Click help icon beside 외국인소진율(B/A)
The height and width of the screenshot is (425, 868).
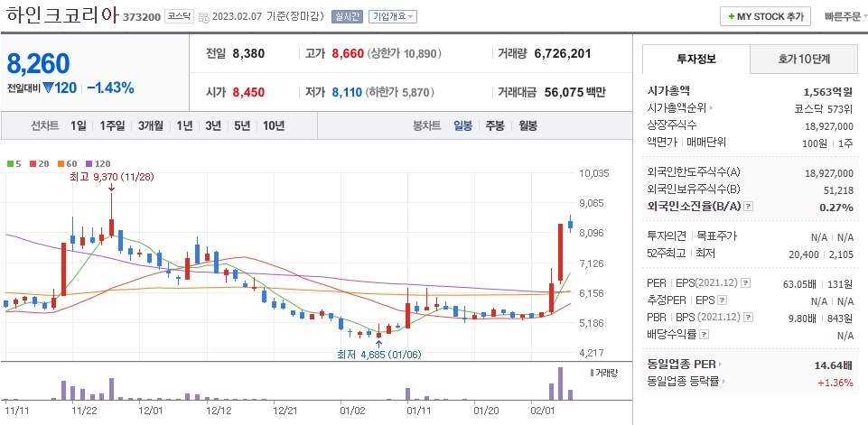point(749,207)
